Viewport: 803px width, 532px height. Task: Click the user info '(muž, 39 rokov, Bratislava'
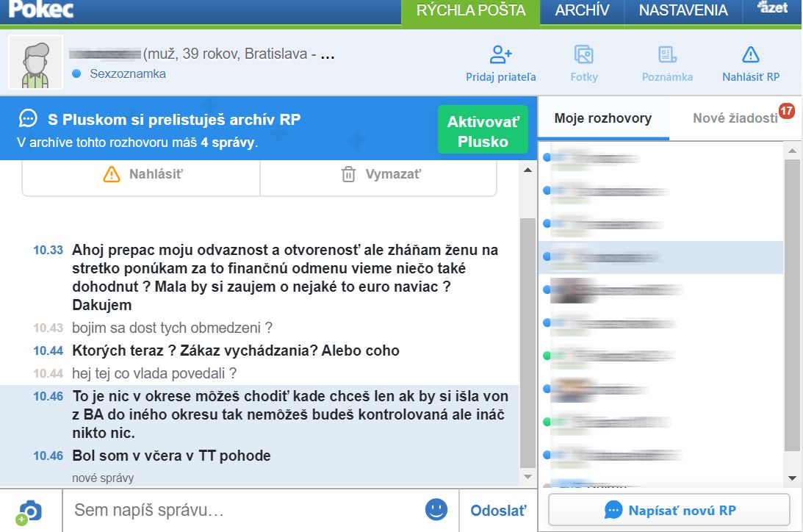(226, 54)
